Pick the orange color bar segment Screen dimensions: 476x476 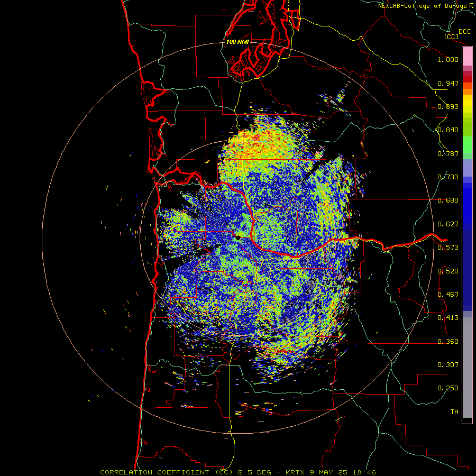pyautogui.click(x=467, y=91)
